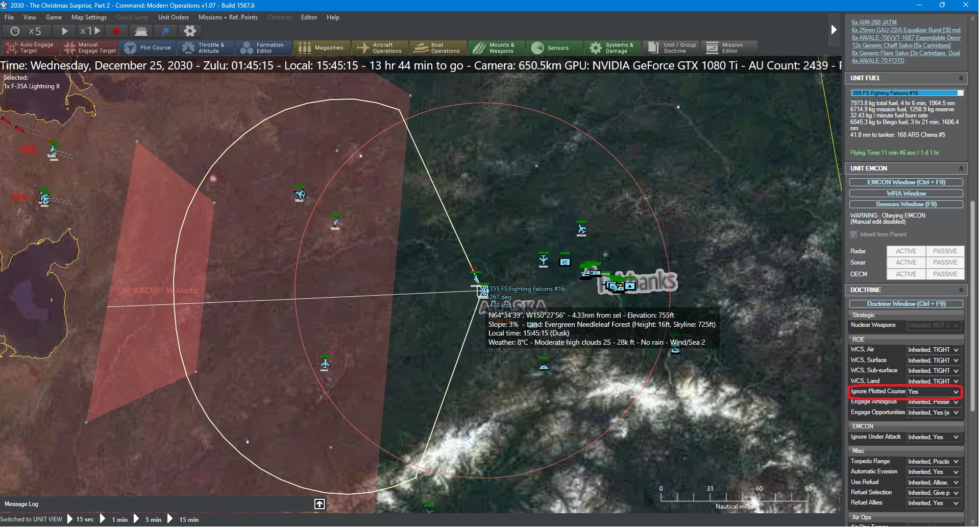
Task: Open the Mission Editor toolbar icon
Action: (x=725, y=48)
